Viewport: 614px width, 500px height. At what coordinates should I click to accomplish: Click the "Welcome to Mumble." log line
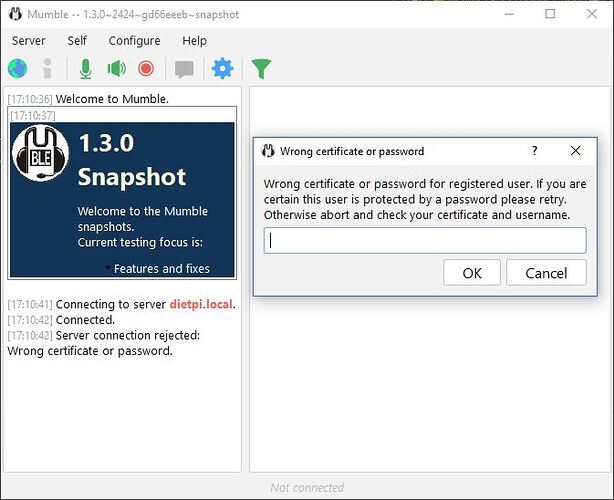click(x=112, y=99)
